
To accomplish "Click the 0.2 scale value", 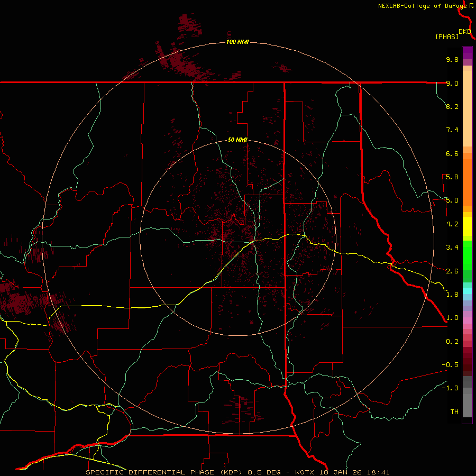I will click(x=452, y=342).
